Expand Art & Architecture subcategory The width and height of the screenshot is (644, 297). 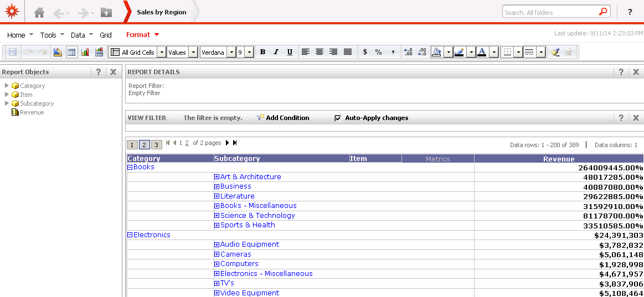tap(217, 177)
